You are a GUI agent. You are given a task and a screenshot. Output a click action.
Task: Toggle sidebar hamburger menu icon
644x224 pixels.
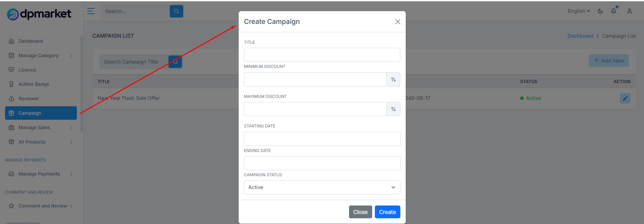tap(91, 11)
